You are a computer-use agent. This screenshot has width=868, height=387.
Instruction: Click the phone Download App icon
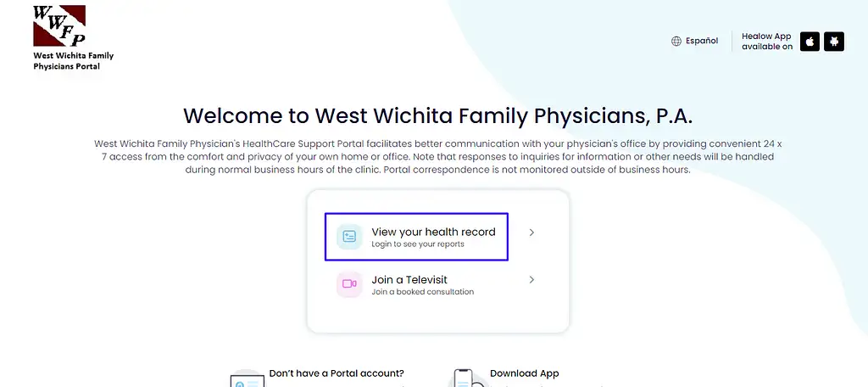click(x=465, y=379)
